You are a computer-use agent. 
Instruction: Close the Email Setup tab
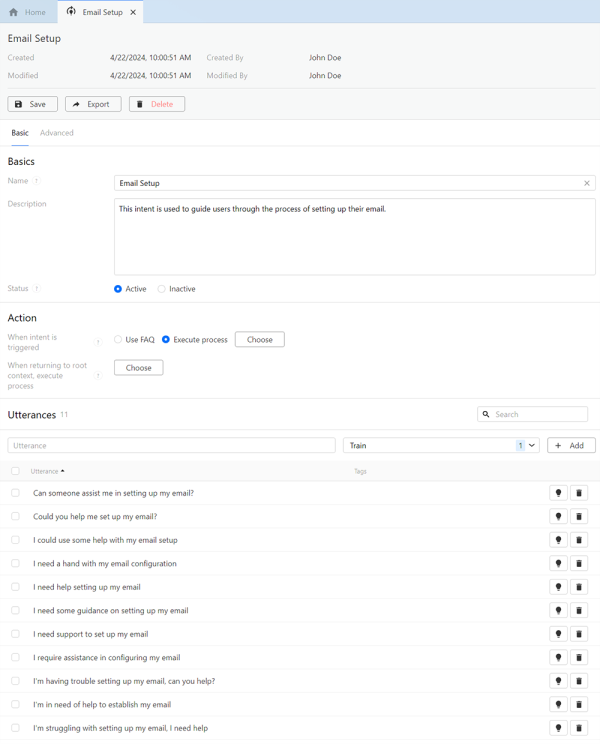pos(133,12)
